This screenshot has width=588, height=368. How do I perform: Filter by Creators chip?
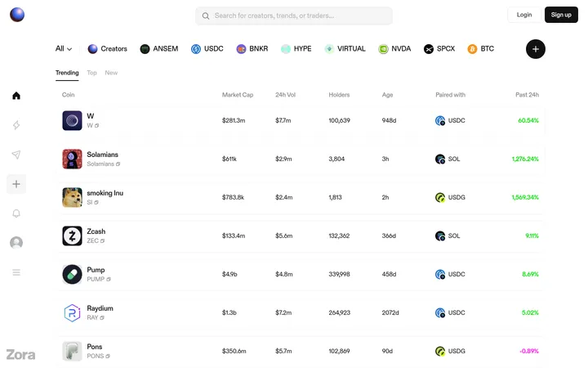[x=107, y=49]
